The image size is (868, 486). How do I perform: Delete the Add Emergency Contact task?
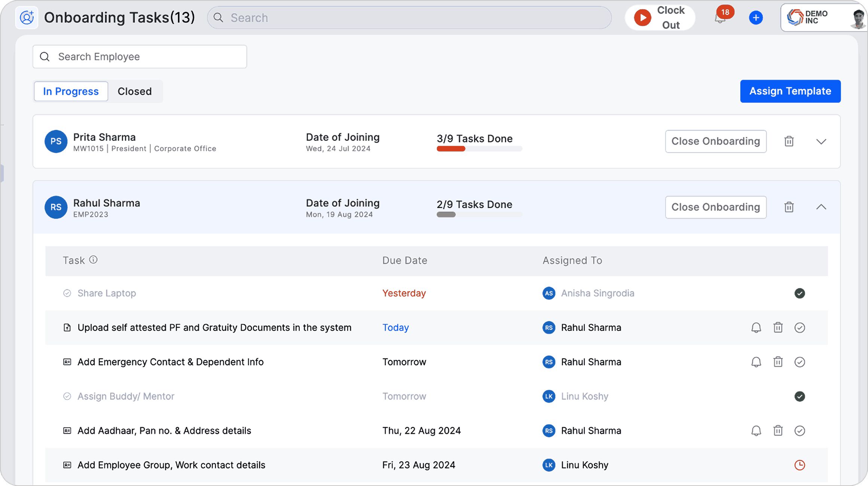click(x=778, y=362)
